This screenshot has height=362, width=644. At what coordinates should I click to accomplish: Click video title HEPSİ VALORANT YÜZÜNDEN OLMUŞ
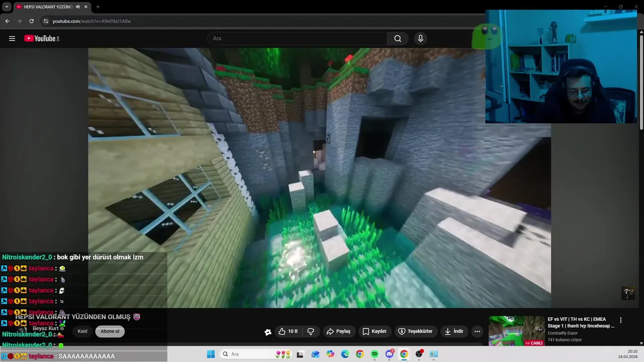click(x=72, y=317)
